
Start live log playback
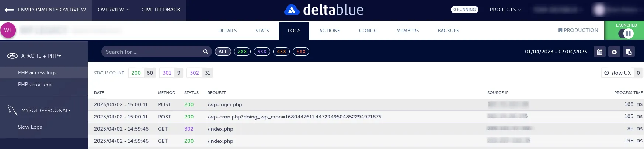pos(614,52)
